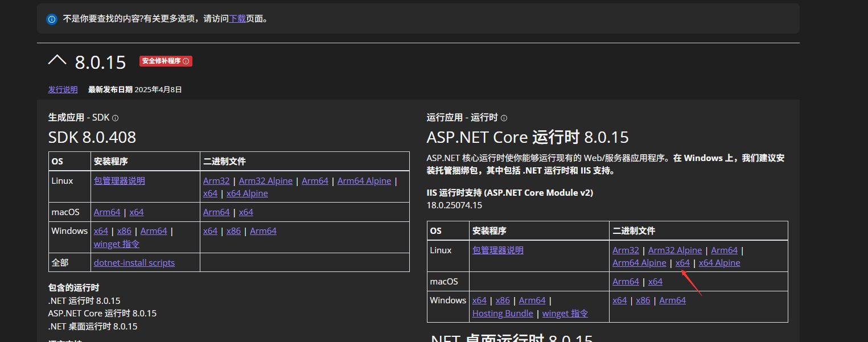Image resolution: width=868 pixels, height=342 pixels.
Task: Click the 二进制文件 header in SDK table
Action: [224, 161]
